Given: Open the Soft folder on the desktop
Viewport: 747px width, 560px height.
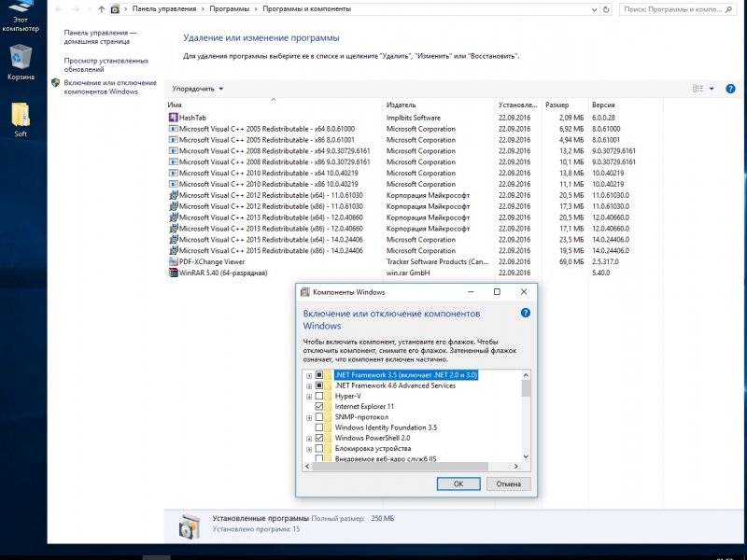Looking at the screenshot, I should [x=21, y=119].
